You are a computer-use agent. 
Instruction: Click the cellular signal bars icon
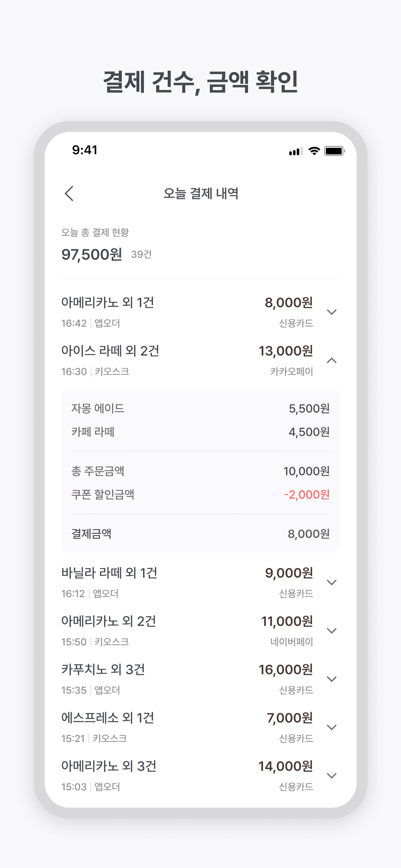point(295,151)
